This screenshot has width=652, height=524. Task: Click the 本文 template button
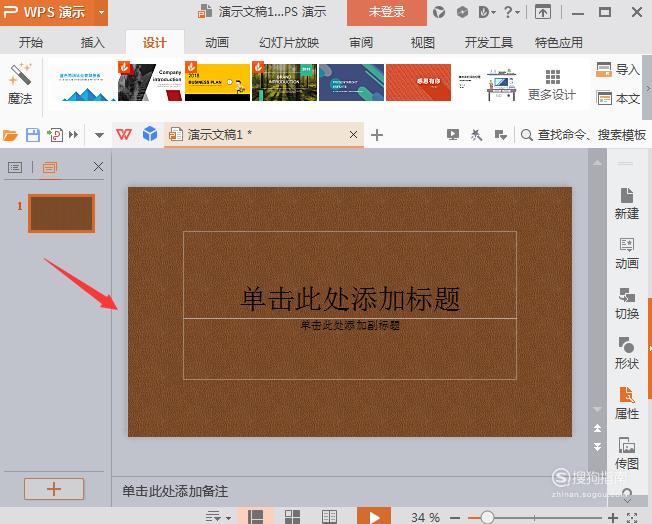617,99
